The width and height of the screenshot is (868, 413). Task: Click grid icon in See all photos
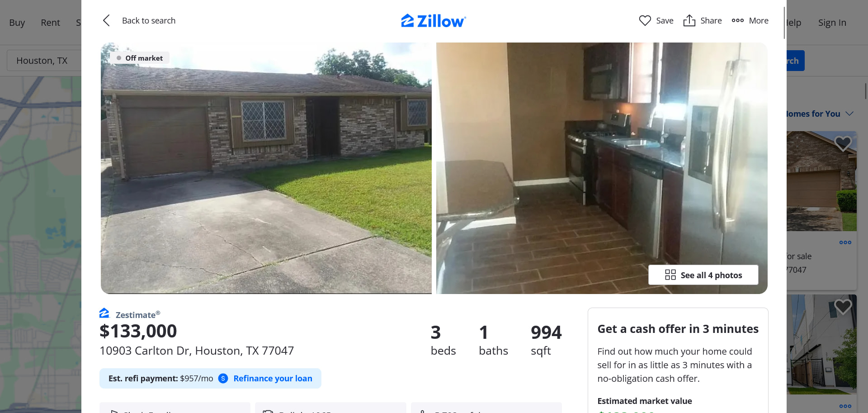tap(670, 275)
